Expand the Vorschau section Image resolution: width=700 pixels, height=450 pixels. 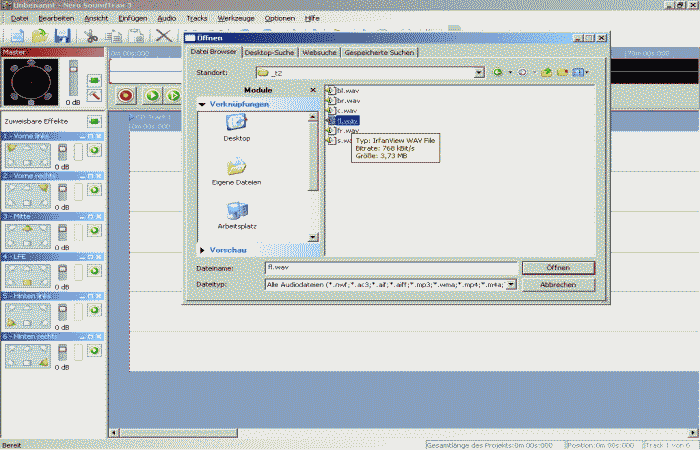[203, 249]
